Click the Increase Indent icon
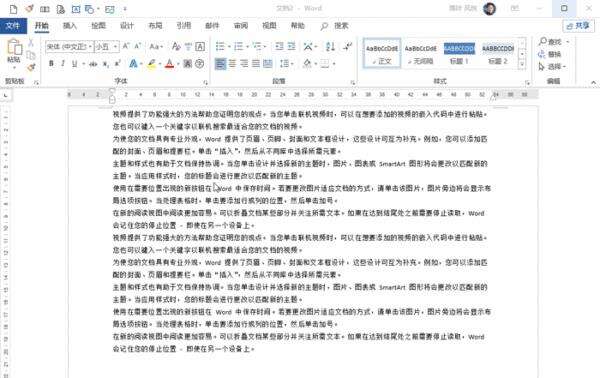 click(292, 47)
